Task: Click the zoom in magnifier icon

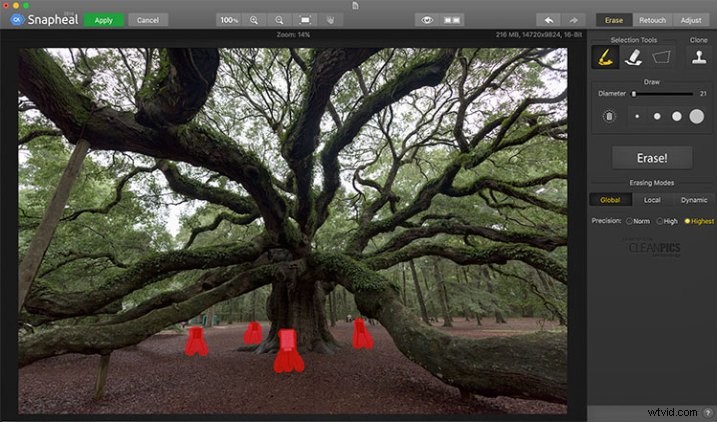Action: pos(254,20)
